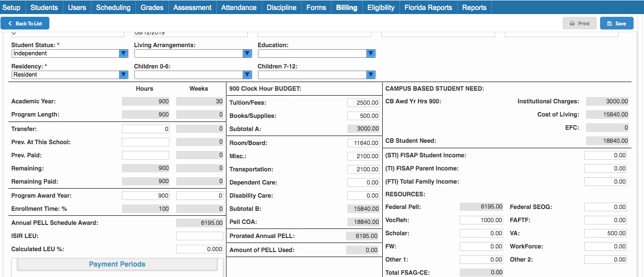Open the Payment Periods section
644x277 pixels.
click(x=117, y=264)
